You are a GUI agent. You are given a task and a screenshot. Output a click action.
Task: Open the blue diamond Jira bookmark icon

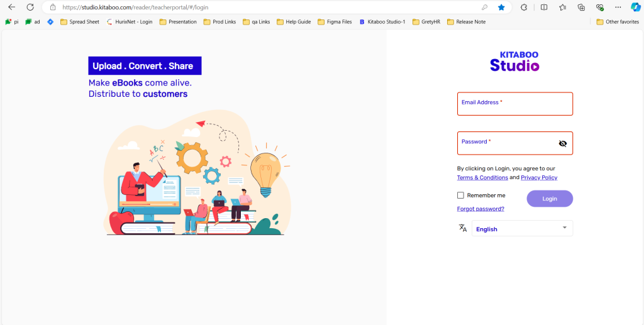[x=50, y=22]
